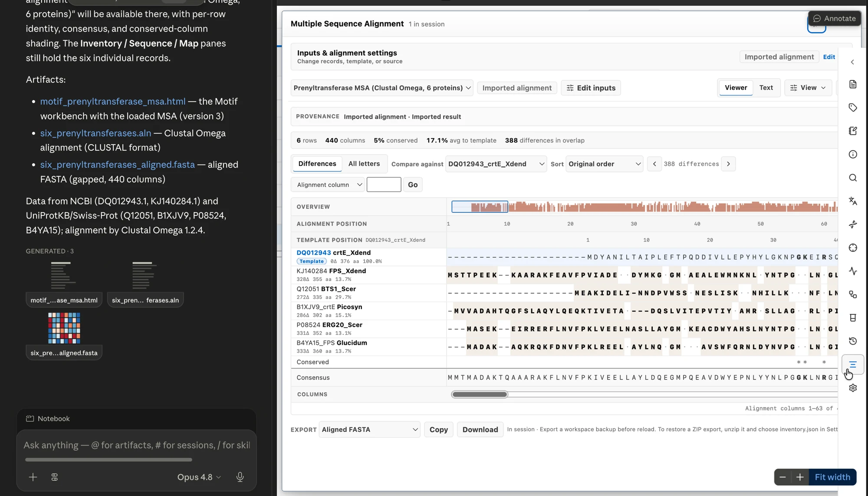Screen dimensions: 868x496
Task: Open the six_pre...aligned.fasta artifact thumbnail
Action: click(x=64, y=335)
